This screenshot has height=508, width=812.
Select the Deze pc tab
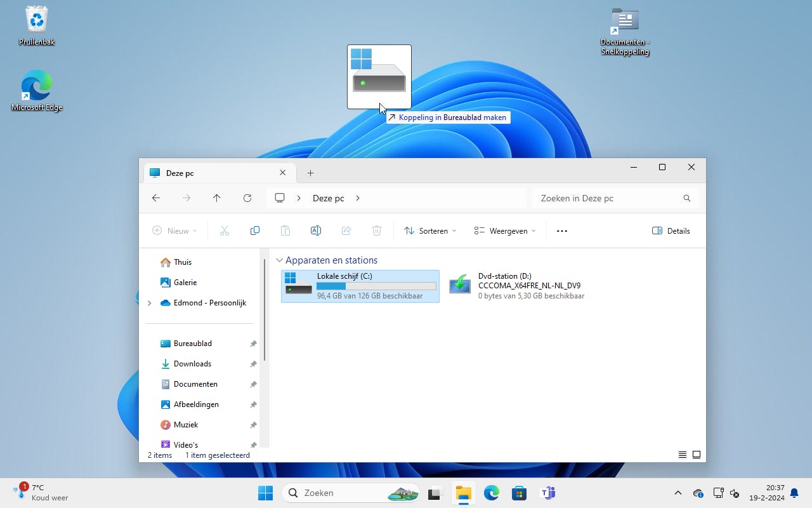point(209,173)
